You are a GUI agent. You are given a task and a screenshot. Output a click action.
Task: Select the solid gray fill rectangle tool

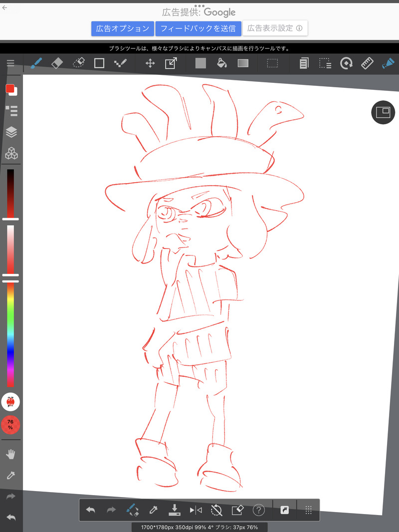(x=200, y=63)
